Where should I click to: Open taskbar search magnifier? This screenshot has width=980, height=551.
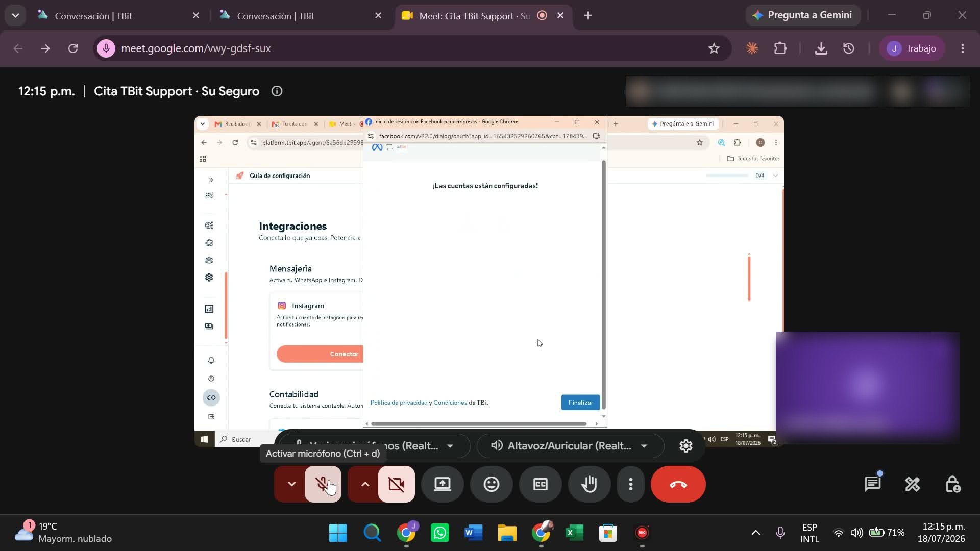372,533
